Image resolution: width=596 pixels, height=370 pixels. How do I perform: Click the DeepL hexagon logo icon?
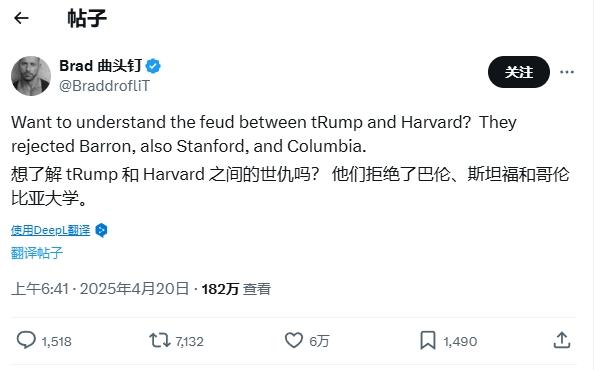pyautogui.click(x=101, y=230)
